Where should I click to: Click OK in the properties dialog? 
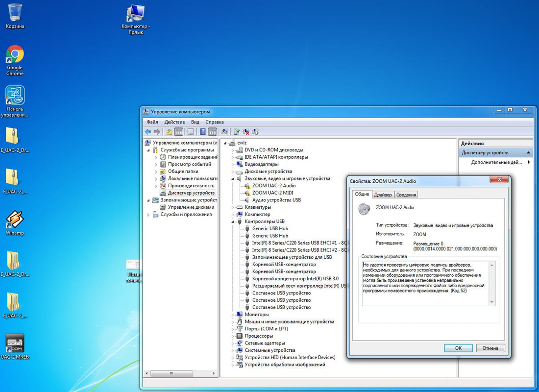[458, 348]
